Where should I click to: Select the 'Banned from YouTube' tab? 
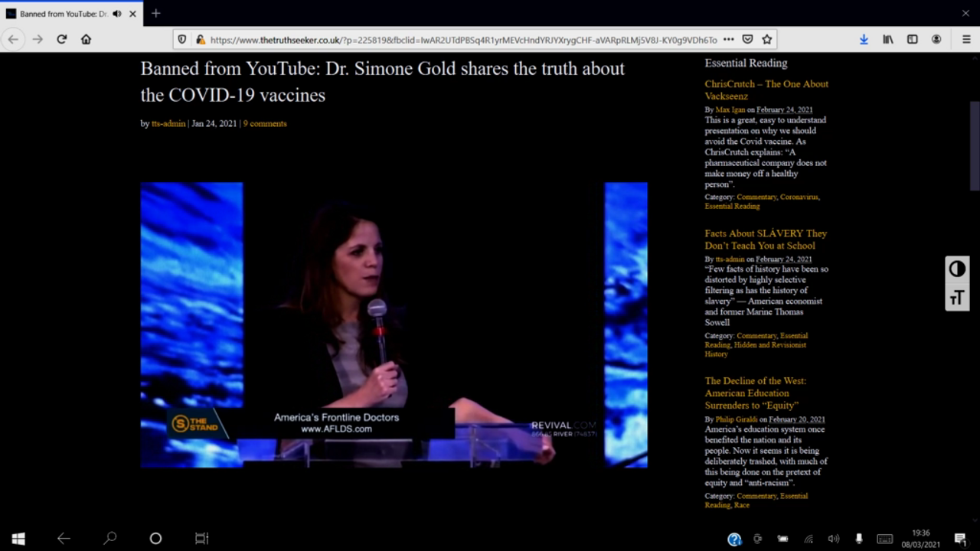coord(61,14)
